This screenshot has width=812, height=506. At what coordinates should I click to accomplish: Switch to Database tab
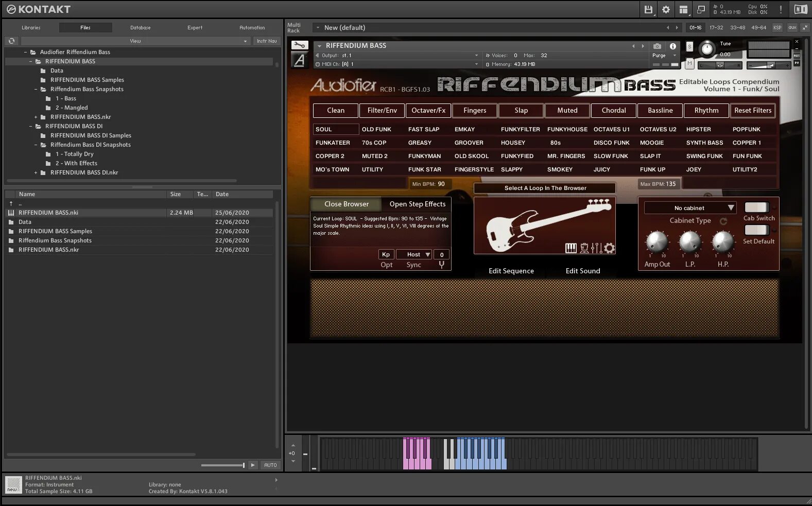click(140, 28)
